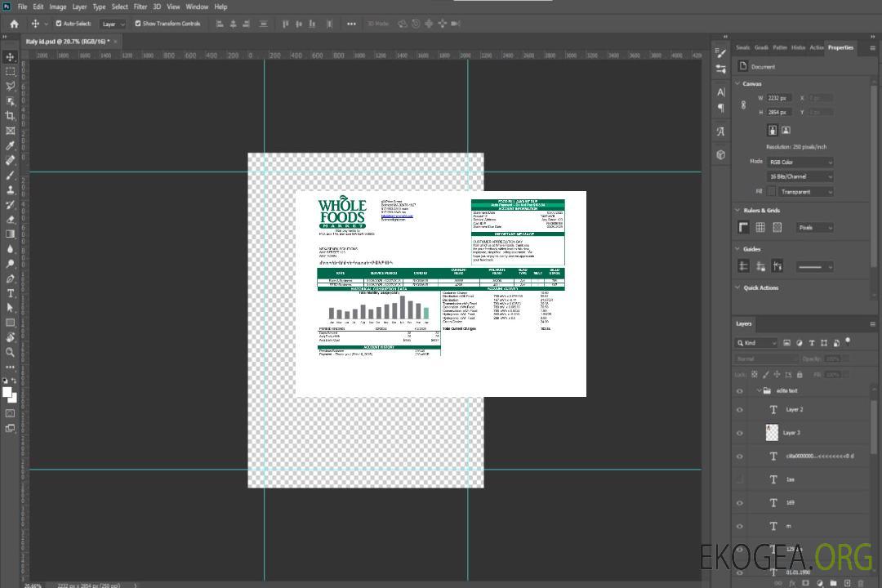Show the hidden '1se' text layer
Viewport: 882px width, 588px height.
(740, 479)
